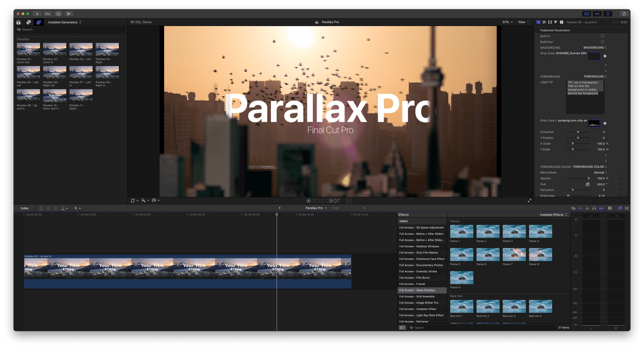Toggle audio skimming in the timeline toolbar
The height and width of the screenshot is (349, 644).
[x=587, y=208]
